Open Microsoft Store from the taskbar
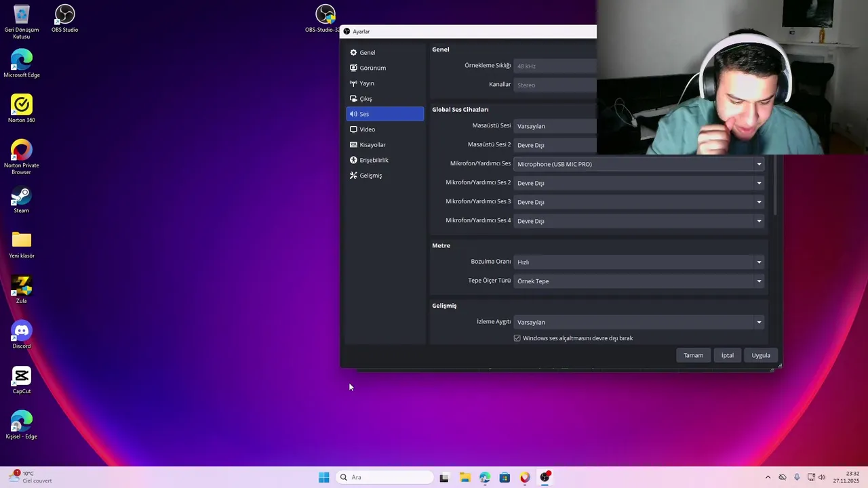 pos(505,477)
